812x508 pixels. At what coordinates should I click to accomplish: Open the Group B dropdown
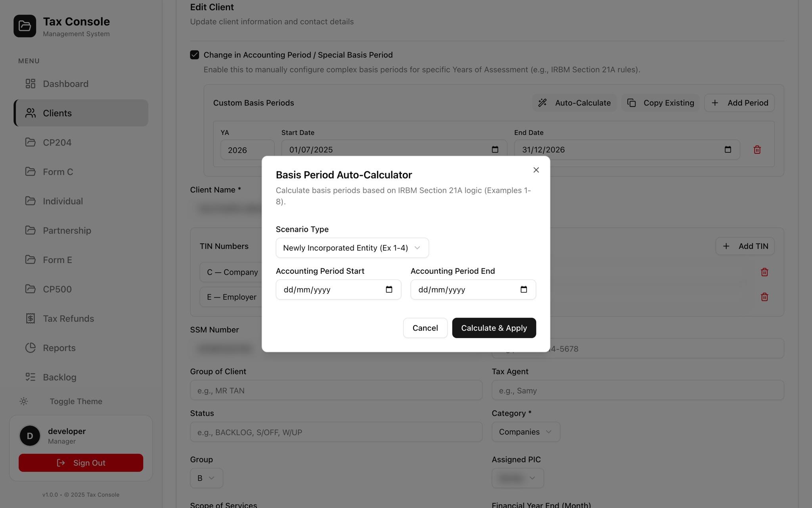(206, 478)
